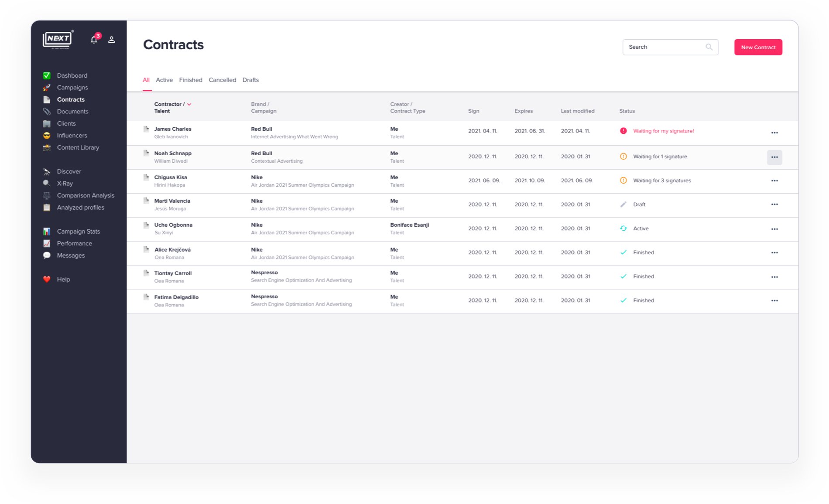Click the NEXT logo
Screen dimensions: 829x504
pyautogui.click(x=58, y=39)
